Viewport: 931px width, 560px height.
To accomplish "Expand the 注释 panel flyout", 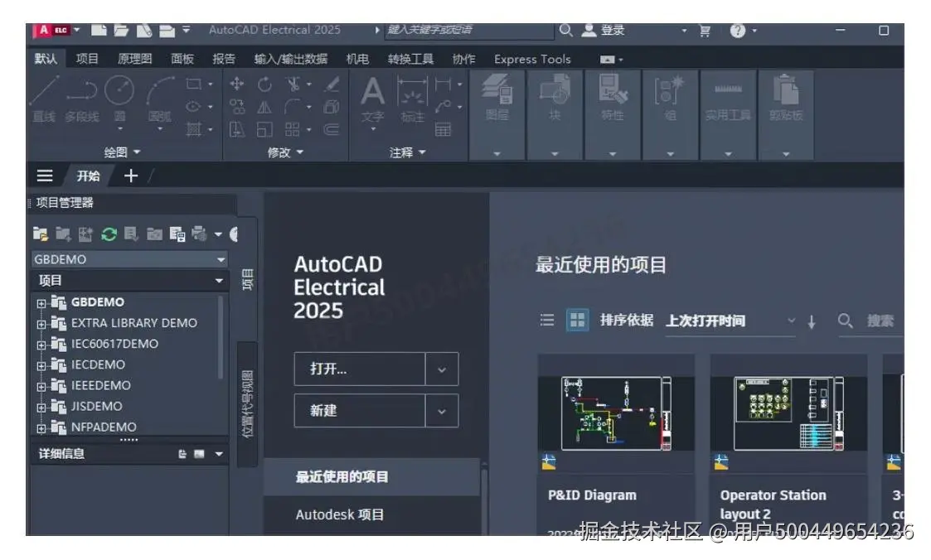I will click(408, 152).
